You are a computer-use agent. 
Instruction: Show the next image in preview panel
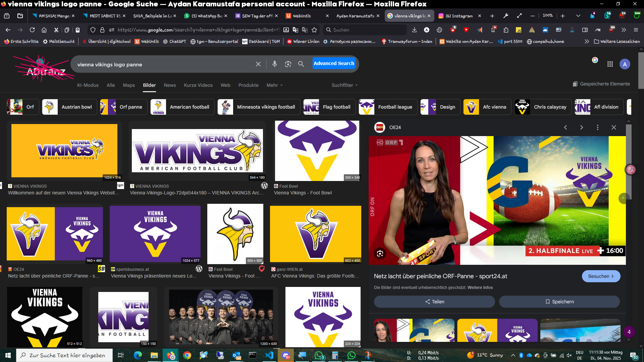pos(582,127)
